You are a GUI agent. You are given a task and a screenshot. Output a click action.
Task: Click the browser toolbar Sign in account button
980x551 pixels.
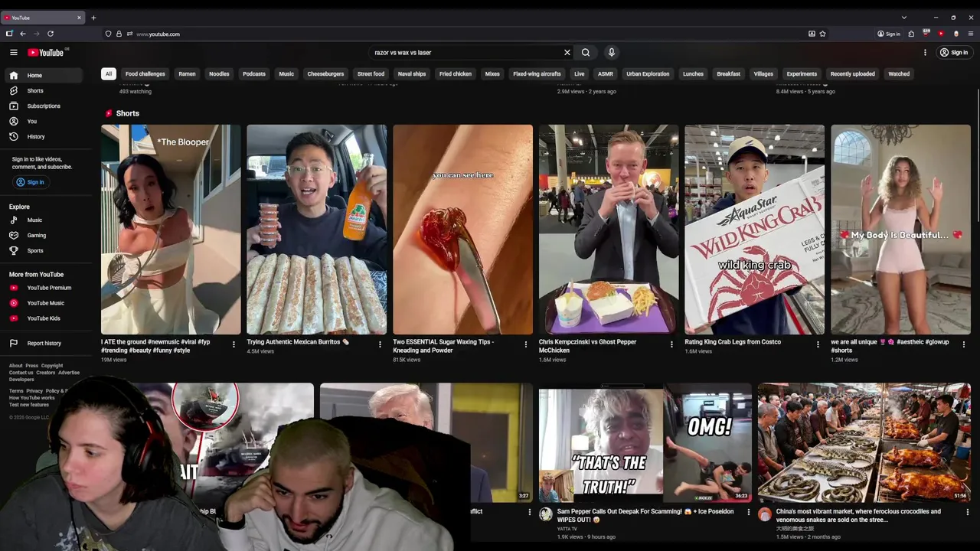coord(889,34)
